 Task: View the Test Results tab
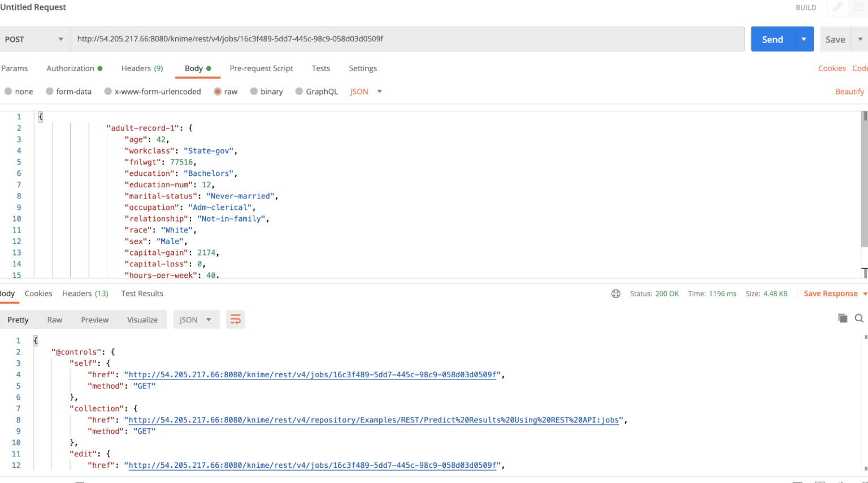click(x=142, y=294)
